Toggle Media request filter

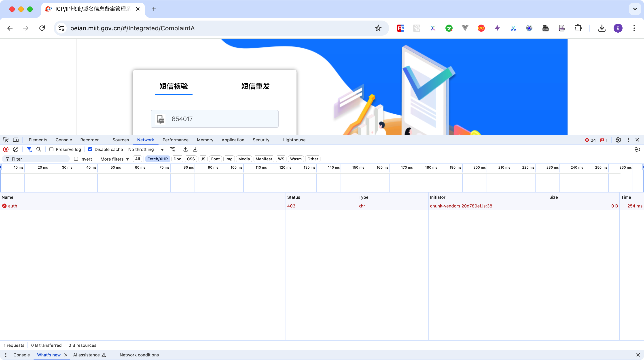244,159
